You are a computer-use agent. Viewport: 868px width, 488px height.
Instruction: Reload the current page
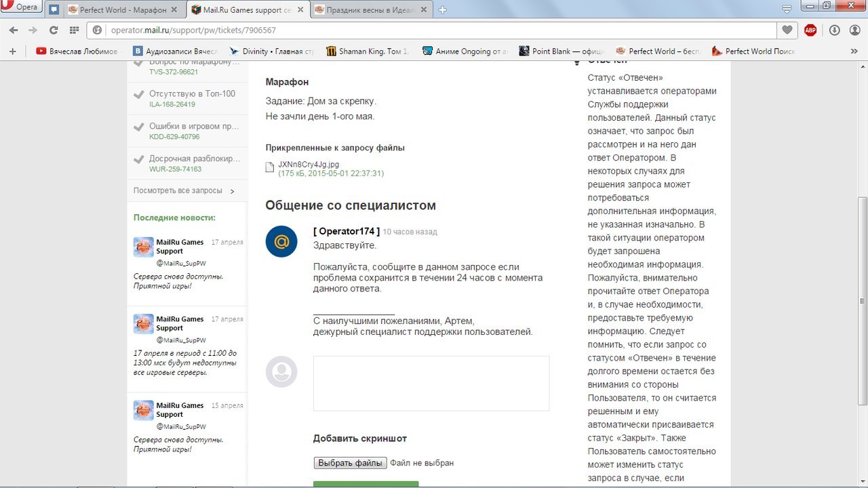pos(54,30)
